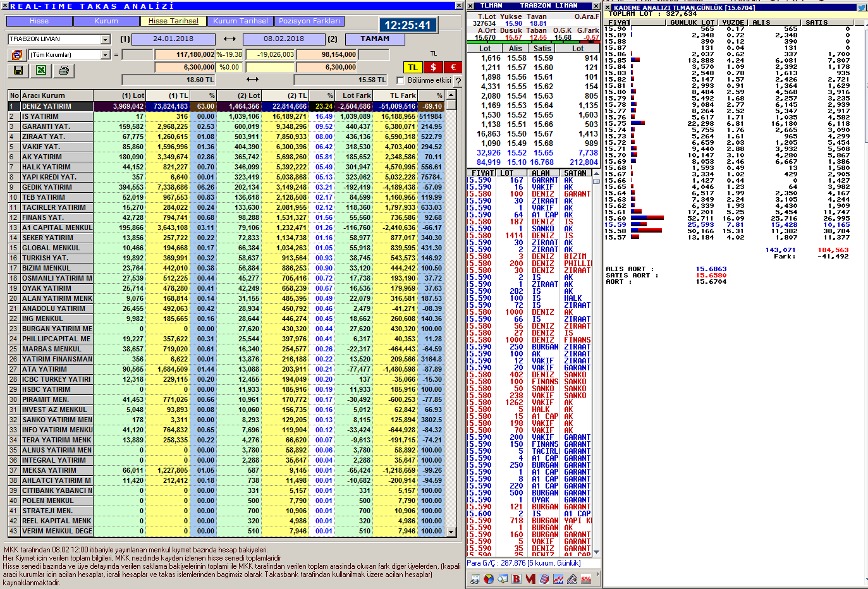The height and width of the screenshot is (589, 868).
Task: Open the (Tüm Kurumlar) institution dropdown
Action: point(105,55)
